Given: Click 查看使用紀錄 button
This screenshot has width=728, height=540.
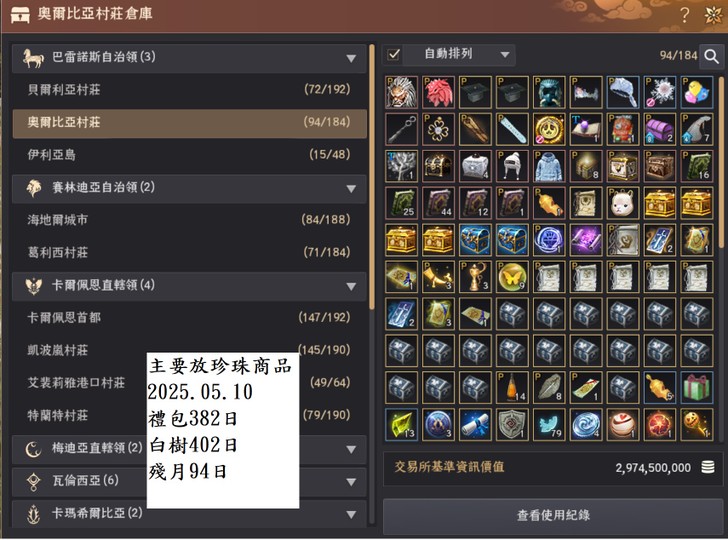Looking at the screenshot, I should [x=552, y=515].
